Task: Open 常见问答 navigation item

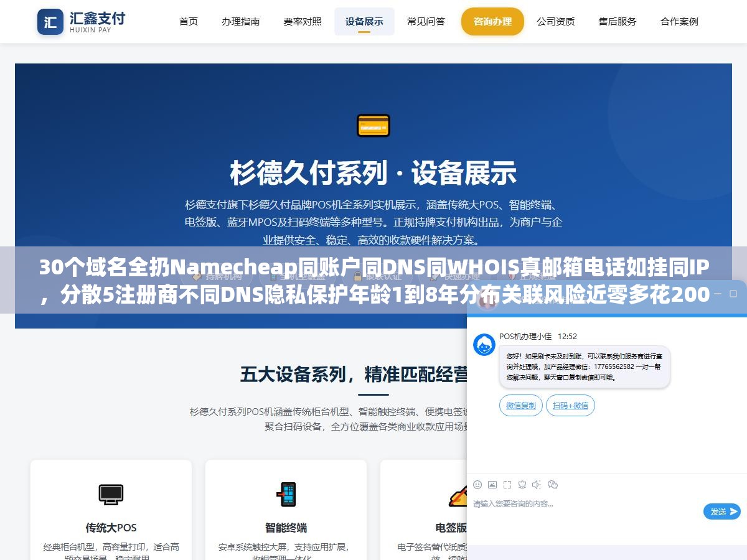Action: pos(426,22)
